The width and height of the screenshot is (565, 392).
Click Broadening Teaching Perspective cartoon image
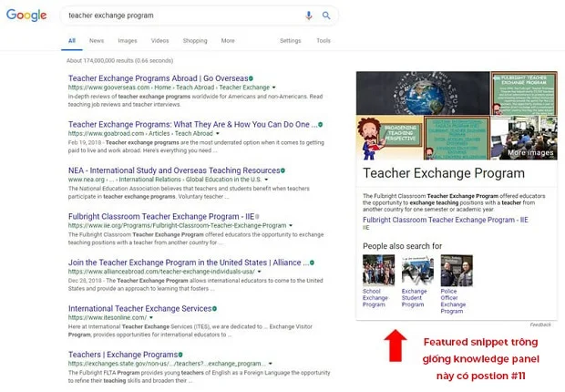pos(389,138)
